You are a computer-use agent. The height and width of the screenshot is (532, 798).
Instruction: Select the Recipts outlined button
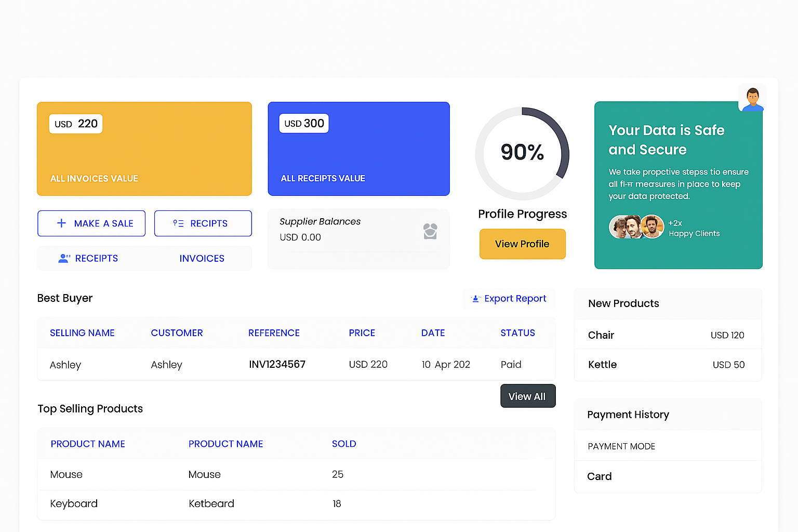(x=203, y=223)
